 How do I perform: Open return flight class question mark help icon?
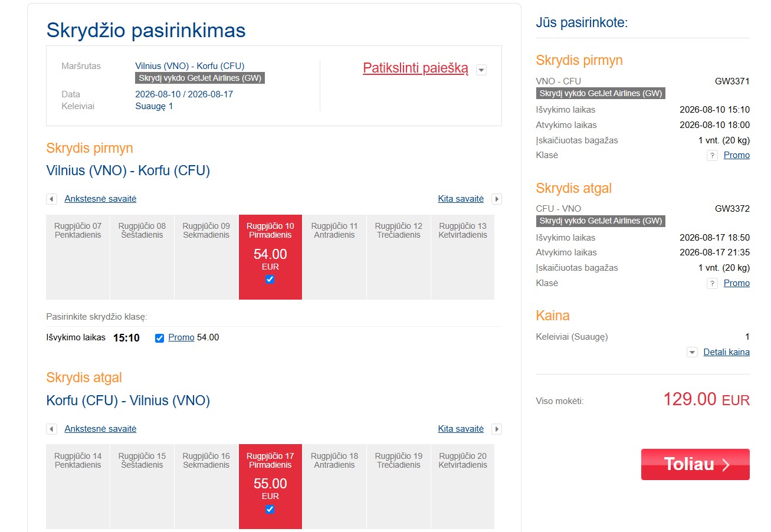(x=712, y=284)
